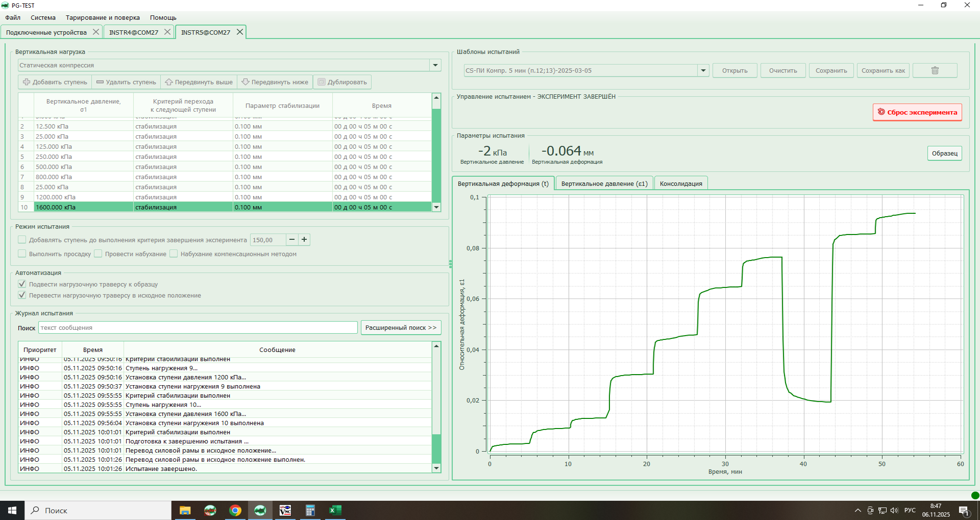Screen dimensions: 980x520
Task: Toggle Выполнить просадку checkbox
Action: 22,254
